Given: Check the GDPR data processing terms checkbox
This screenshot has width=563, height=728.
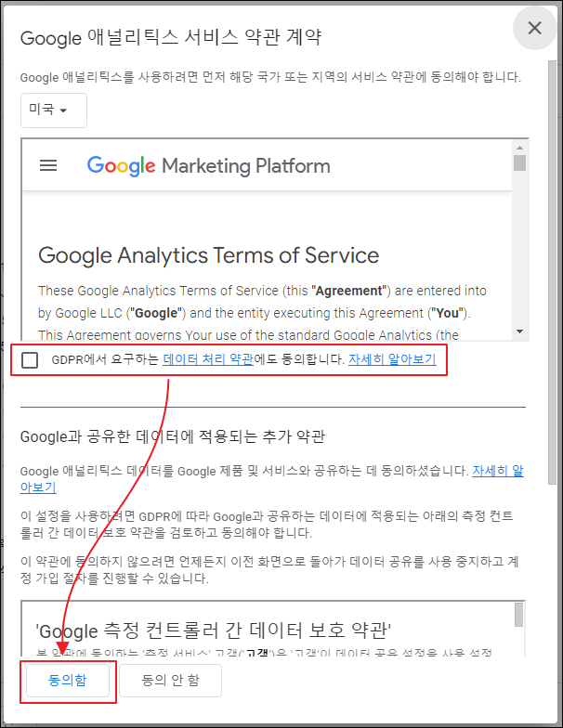Looking at the screenshot, I should click(30, 360).
